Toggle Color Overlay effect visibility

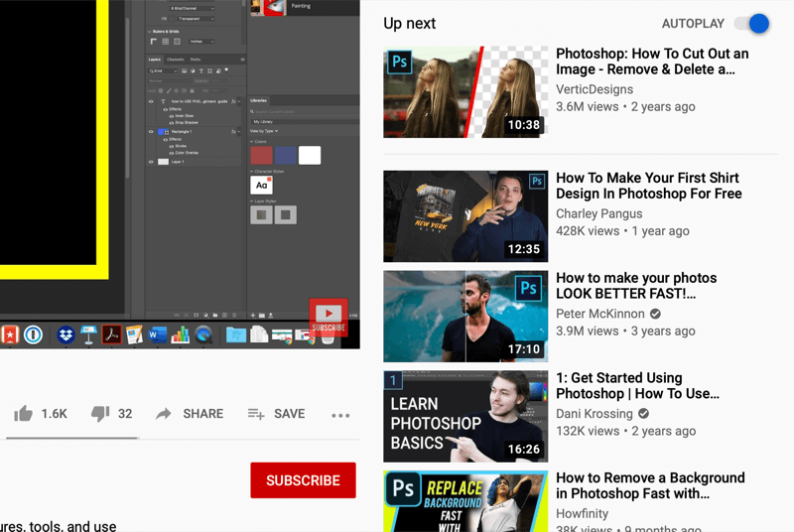[x=171, y=153]
